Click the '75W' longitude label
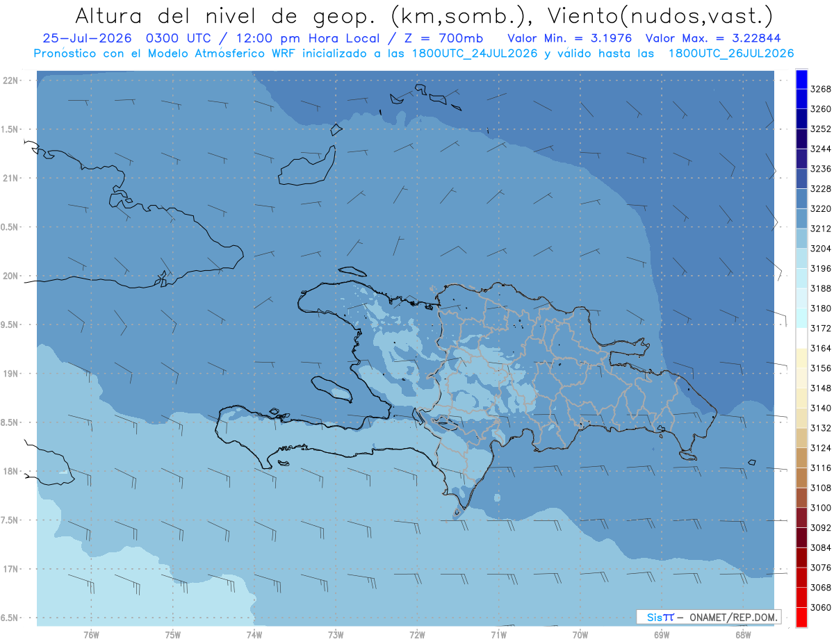This screenshot has width=834, height=644. [173, 634]
